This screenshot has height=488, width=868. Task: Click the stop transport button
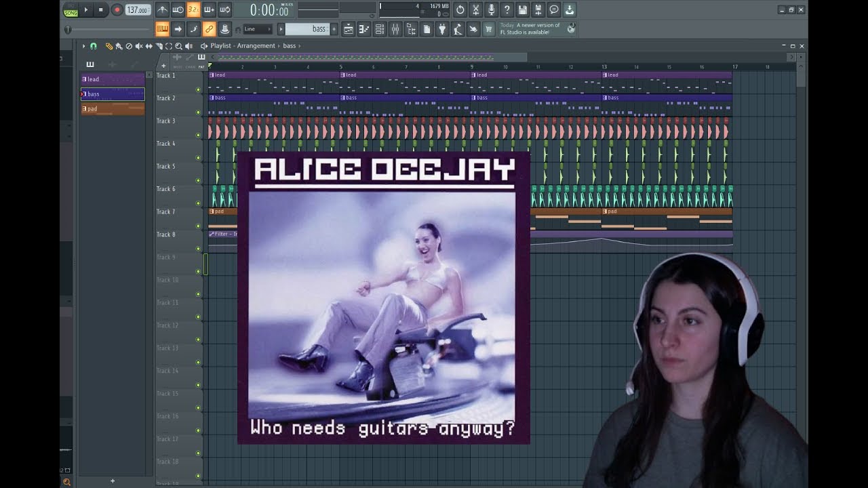[x=101, y=9]
